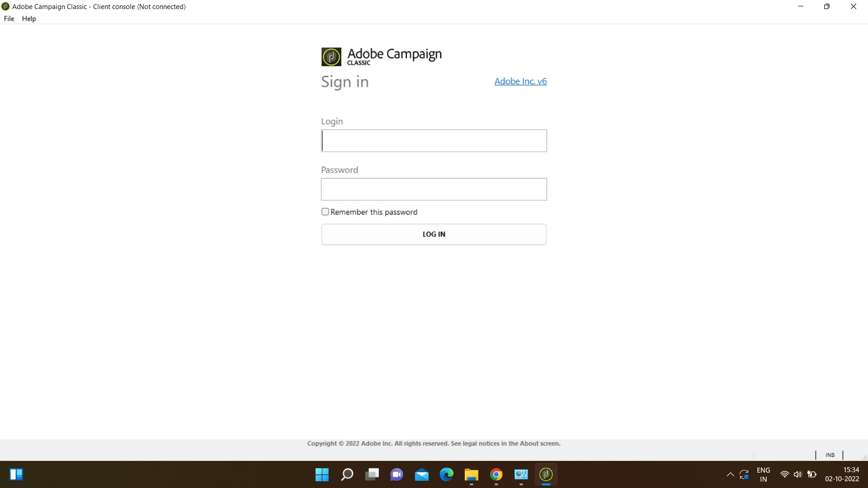Open the Help menu

click(x=29, y=19)
